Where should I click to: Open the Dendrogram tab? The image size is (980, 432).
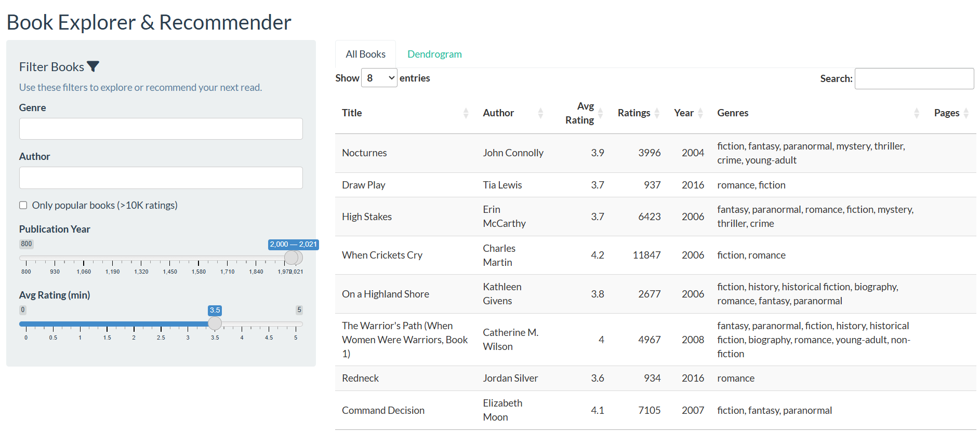(434, 54)
